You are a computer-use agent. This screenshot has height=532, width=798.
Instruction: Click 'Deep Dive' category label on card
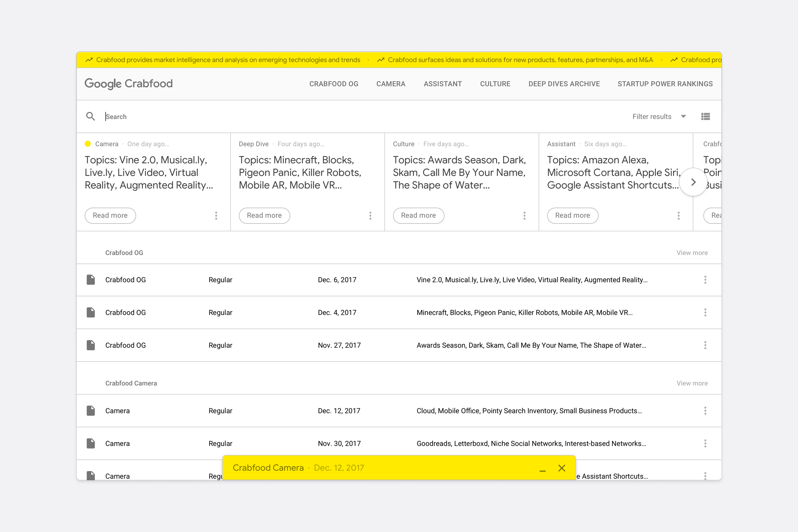[x=253, y=144]
